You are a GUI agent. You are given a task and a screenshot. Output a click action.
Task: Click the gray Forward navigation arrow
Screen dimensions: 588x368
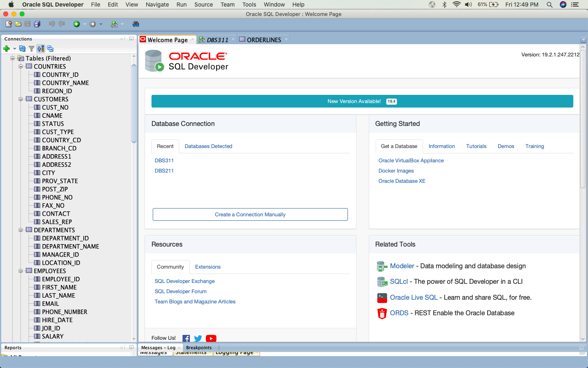click(x=93, y=24)
